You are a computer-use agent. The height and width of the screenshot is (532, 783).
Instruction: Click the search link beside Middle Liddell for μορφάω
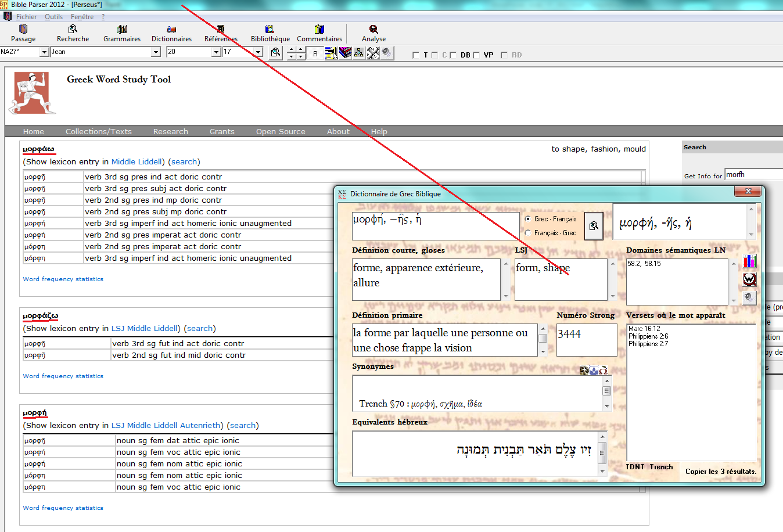pos(184,162)
